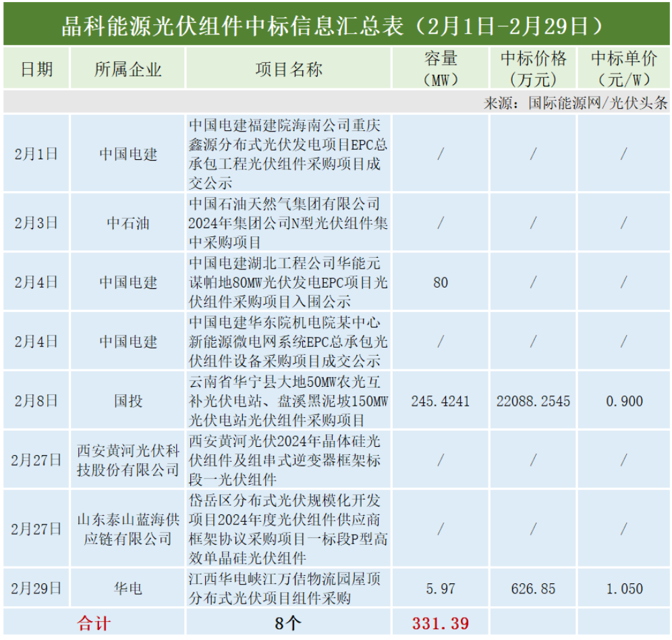The image size is (672, 640).
Task: Select the 重庆鑫源分布式光伏发电项目 name cell
Action: pyautogui.click(x=288, y=153)
